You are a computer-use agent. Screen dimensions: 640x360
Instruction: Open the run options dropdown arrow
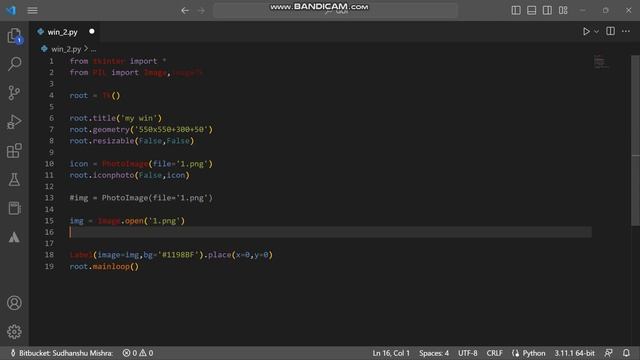point(596,31)
